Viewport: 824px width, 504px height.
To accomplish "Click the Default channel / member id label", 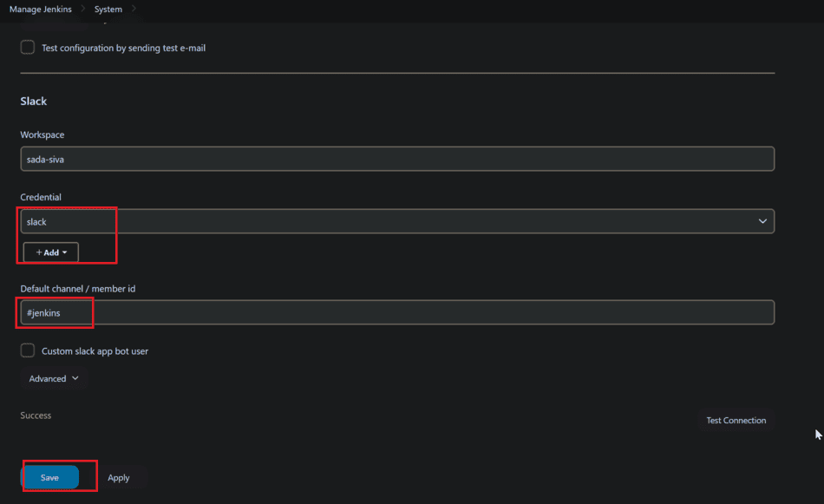I will (78, 288).
